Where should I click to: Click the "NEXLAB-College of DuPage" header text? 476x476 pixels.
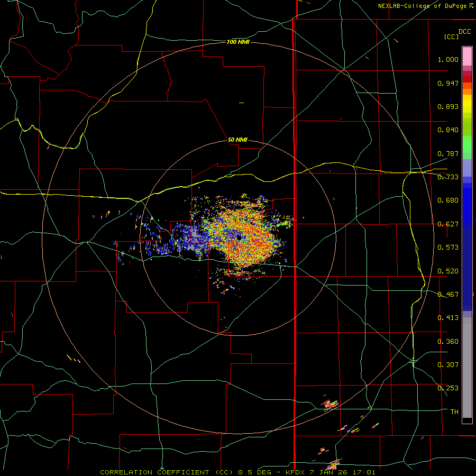click(x=423, y=6)
